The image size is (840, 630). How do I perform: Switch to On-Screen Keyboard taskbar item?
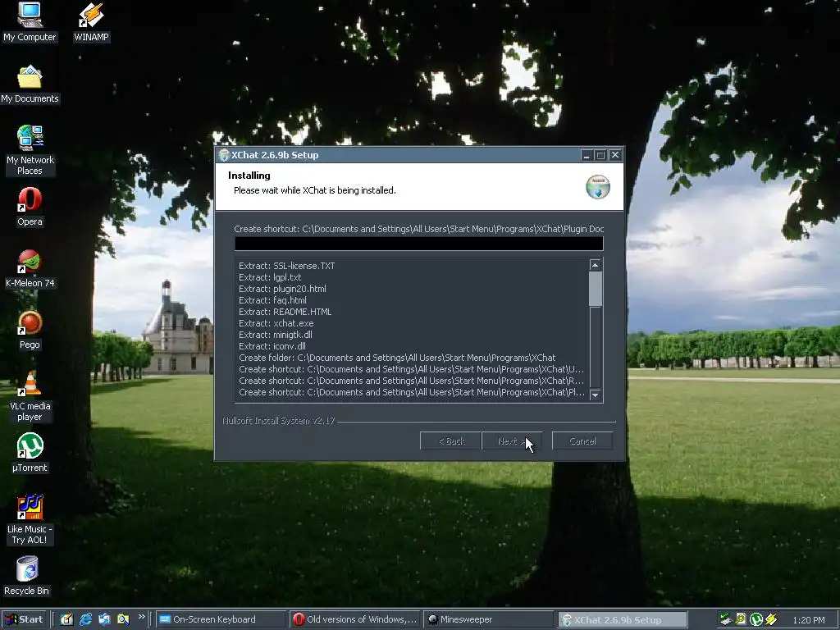tap(221, 619)
